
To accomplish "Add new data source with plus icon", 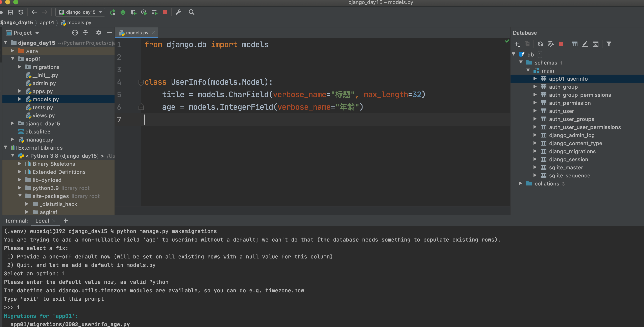I will pos(517,44).
